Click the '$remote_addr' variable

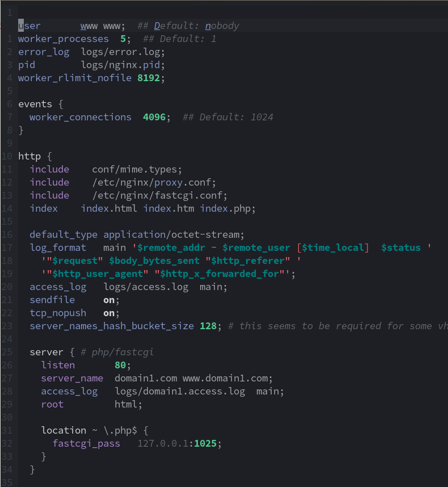(x=171, y=247)
